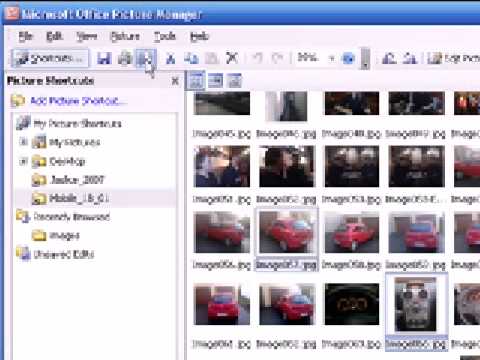Viewport: 480px width, 360px height.
Task: Switch to Thumbnail view
Action: pos(196,80)
